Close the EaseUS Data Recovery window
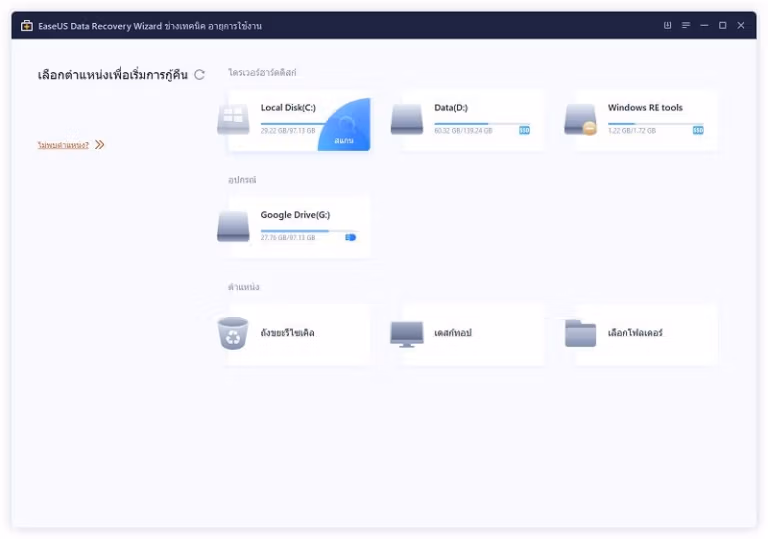This screenshot has width=768, height=539. click(x=741, y=25)
